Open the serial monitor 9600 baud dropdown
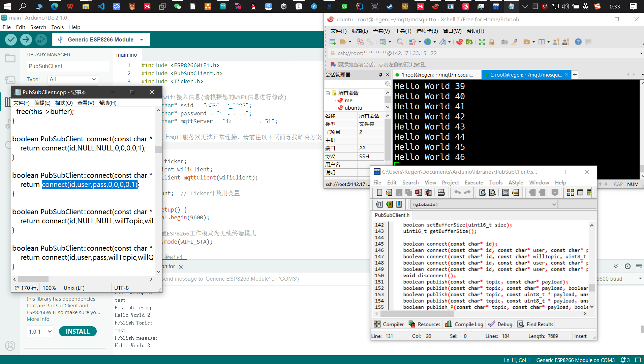The image size is (644, 364). coord(619,279)
